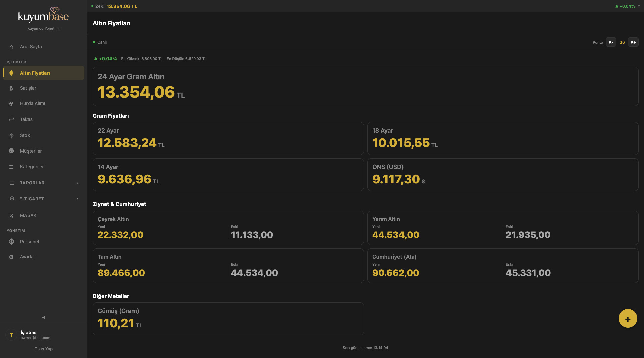
Task: Click the Müşteriler face icon
Action: pyautogui.click(x=11, y=151)
